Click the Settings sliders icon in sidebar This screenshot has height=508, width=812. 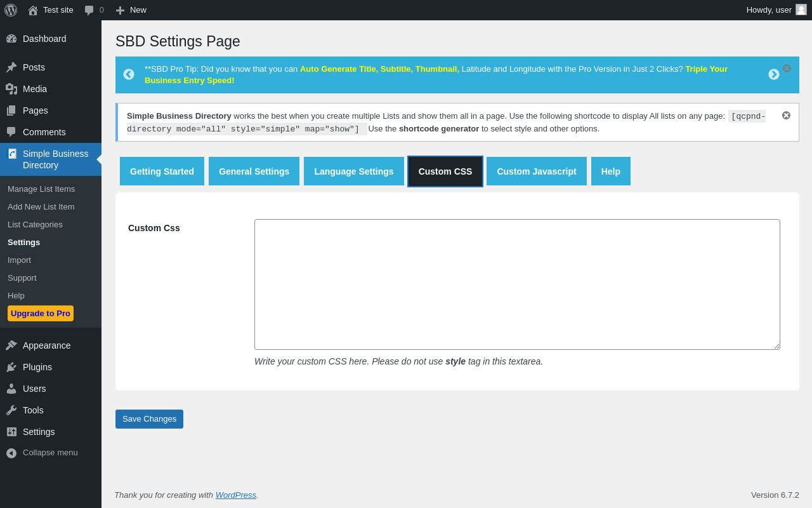(11, 432)
